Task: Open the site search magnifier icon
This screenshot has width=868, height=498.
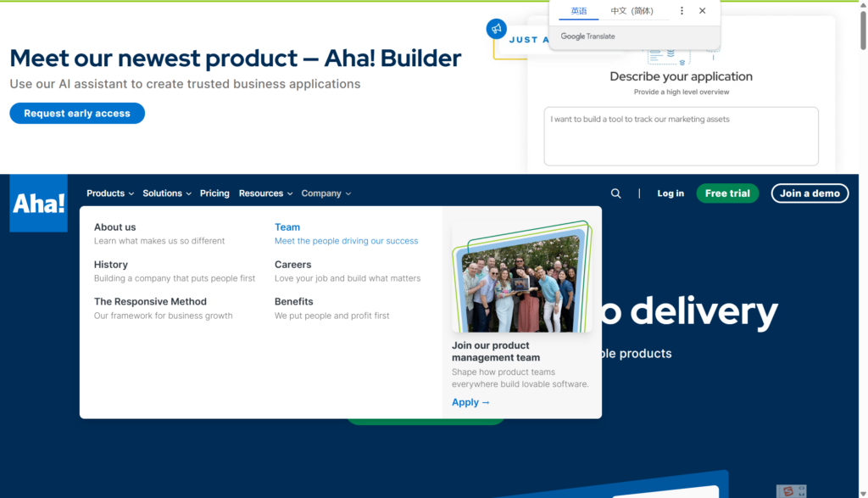Action: 616,193
